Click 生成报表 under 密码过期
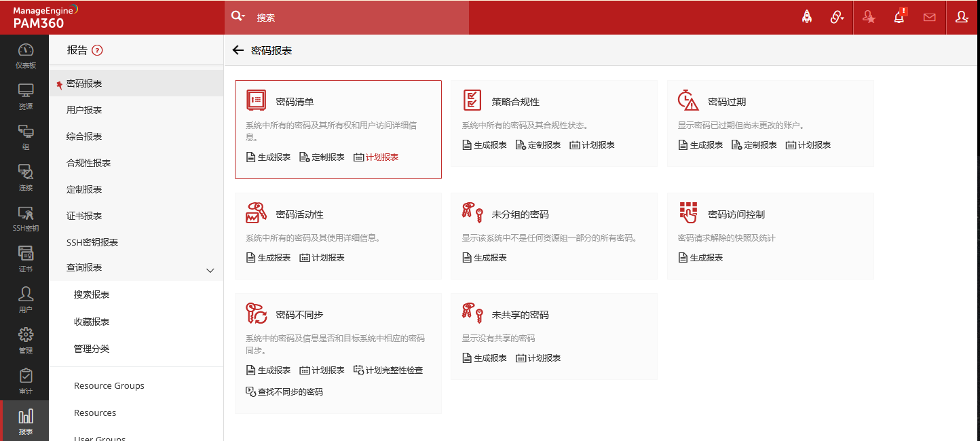Screen dimensions: 980x441 [x=700, y=145]
